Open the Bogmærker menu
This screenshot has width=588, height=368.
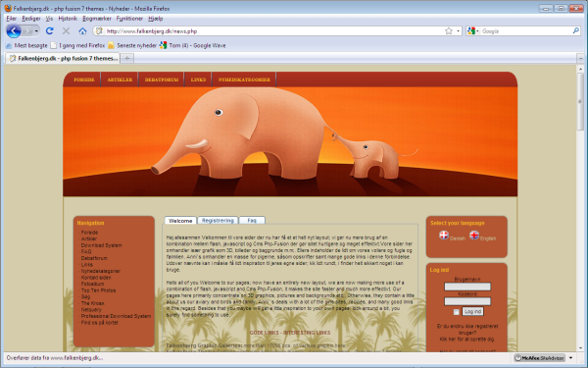(97, 19)
